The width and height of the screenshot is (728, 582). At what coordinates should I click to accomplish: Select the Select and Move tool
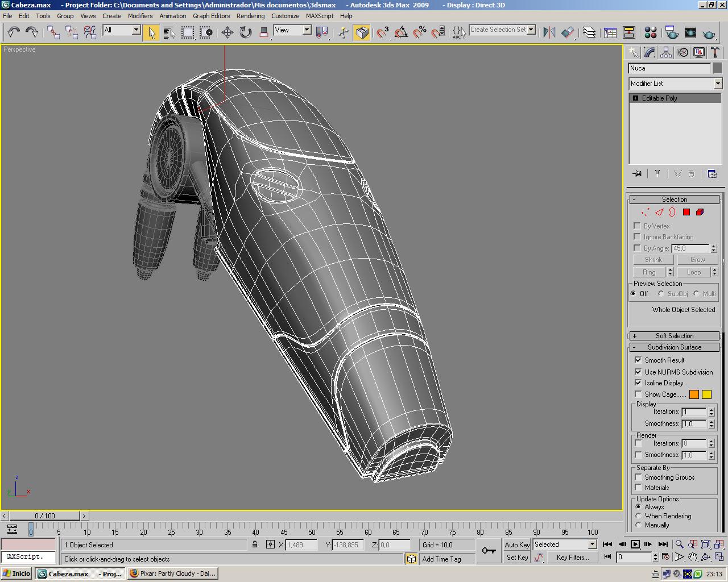227,32
